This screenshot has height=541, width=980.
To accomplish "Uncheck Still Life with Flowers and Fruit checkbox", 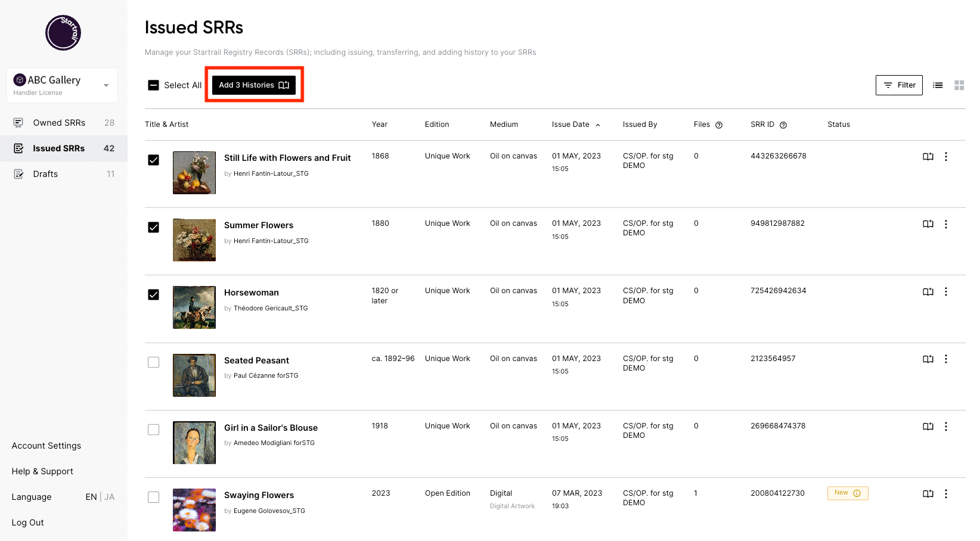I will pyautogui.click(x=154, y=160).
